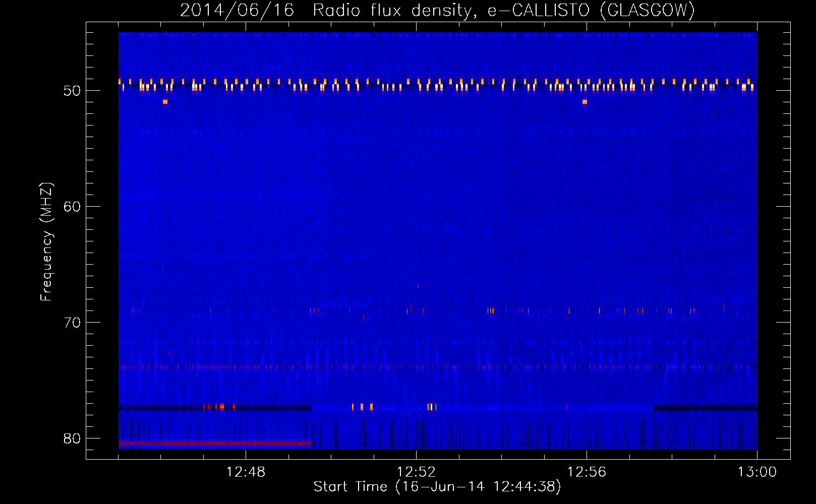Click the 12:56 time tick label
This screenshot has height=504, width=816.
(x=587, y=472)
